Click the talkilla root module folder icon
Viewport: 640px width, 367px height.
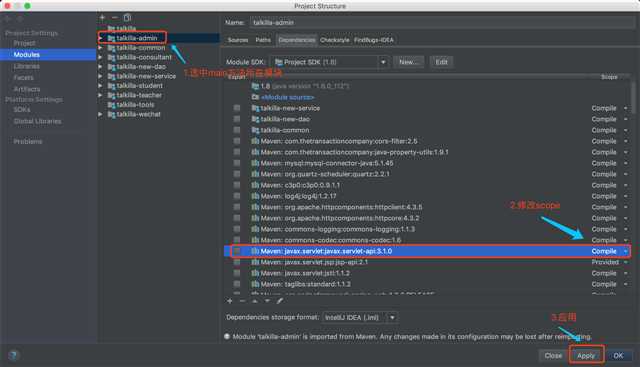(111, 29)
